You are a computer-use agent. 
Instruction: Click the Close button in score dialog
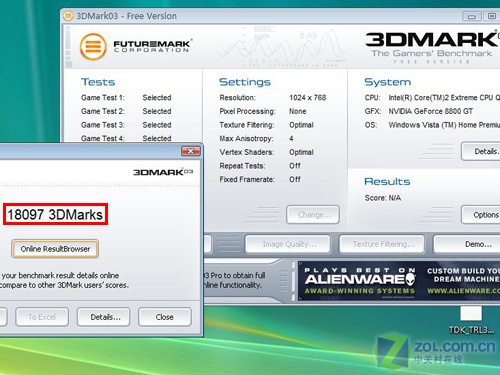point(165,317)
